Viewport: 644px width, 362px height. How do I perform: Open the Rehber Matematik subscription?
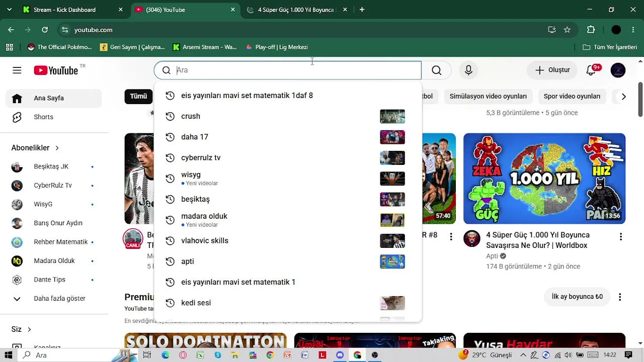pyautogui.click(x=53, y=242)
